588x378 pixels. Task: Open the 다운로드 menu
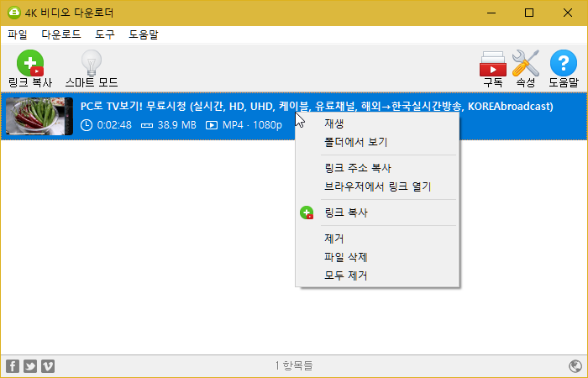61,34
